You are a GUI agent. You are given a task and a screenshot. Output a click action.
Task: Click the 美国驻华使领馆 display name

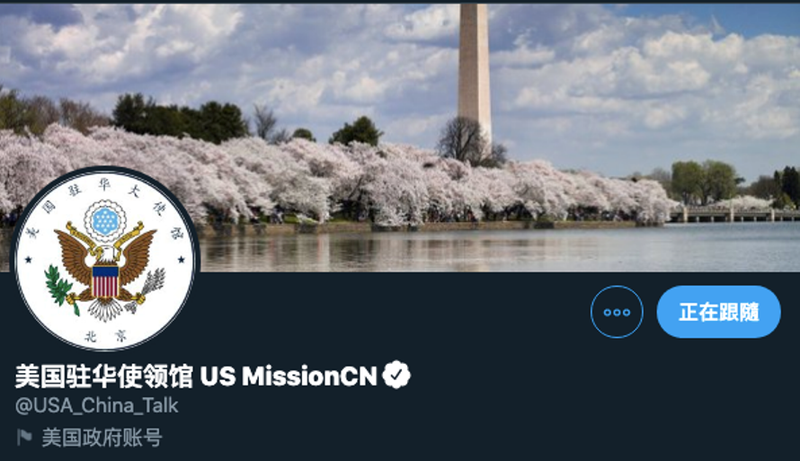(x=104, y=376)
